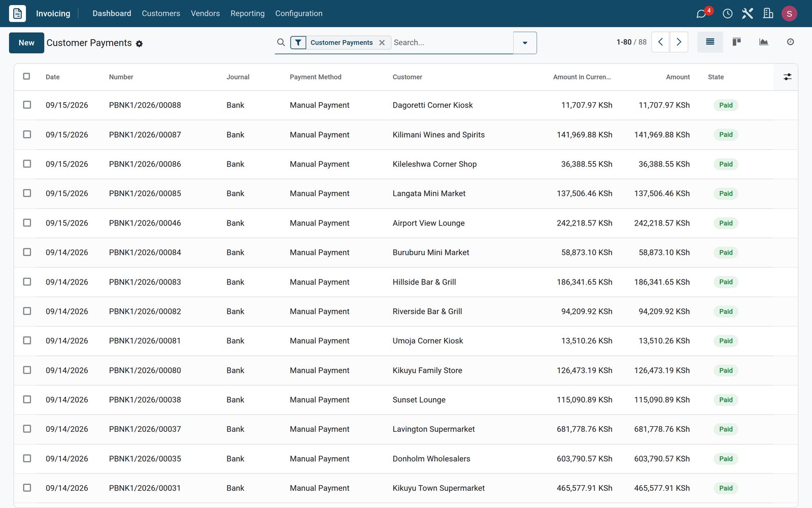Open the Customers menu

[161, 14]
